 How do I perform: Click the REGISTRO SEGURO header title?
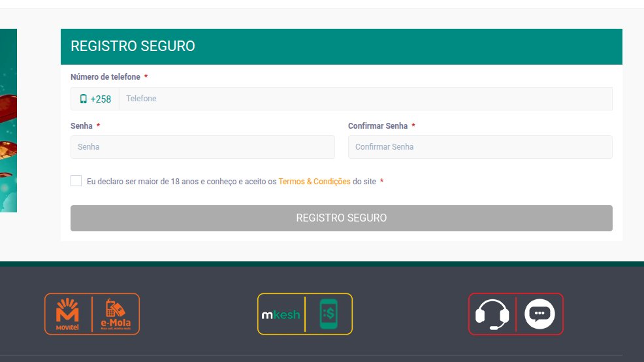point(133,46)
